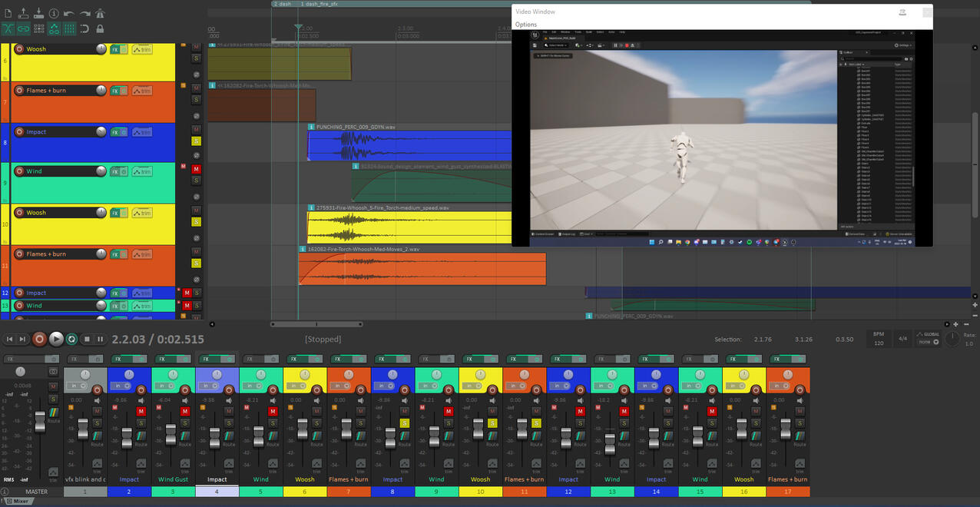This screenshot has height=507, width=980.
Task: Open project settings info icon
Action: 54,13
